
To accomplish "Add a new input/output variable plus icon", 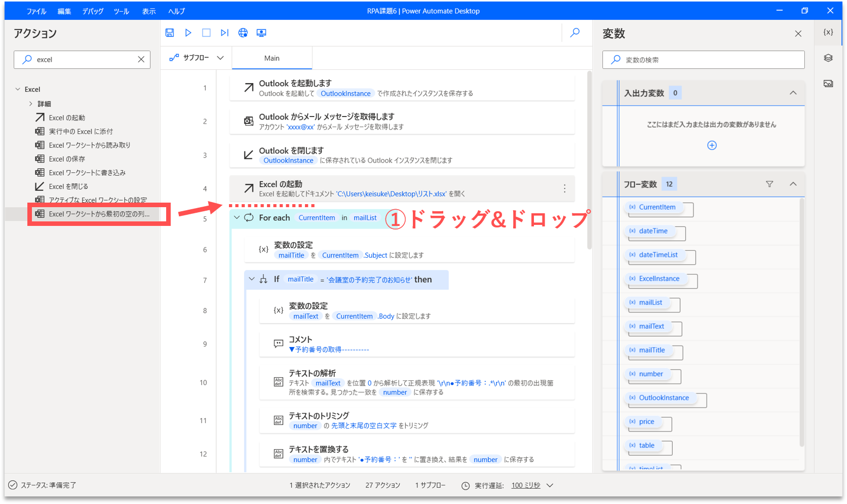I will [x=712, y=145].
